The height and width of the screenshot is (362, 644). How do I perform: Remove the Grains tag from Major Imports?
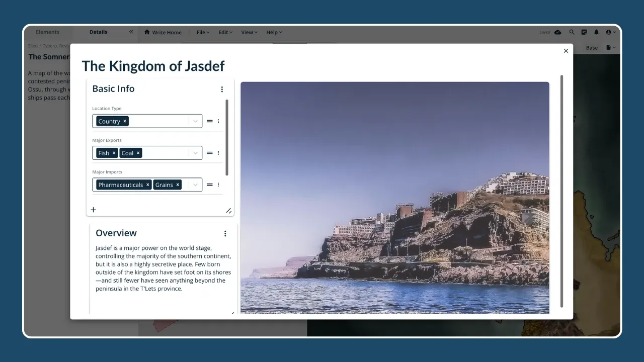tap(177, 185)
